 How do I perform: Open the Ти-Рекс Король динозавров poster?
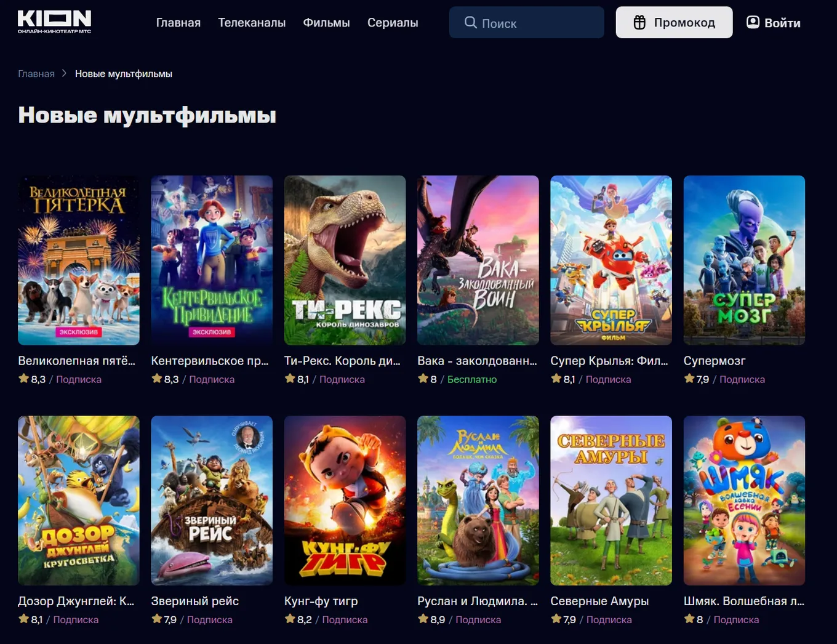[345, 260]
